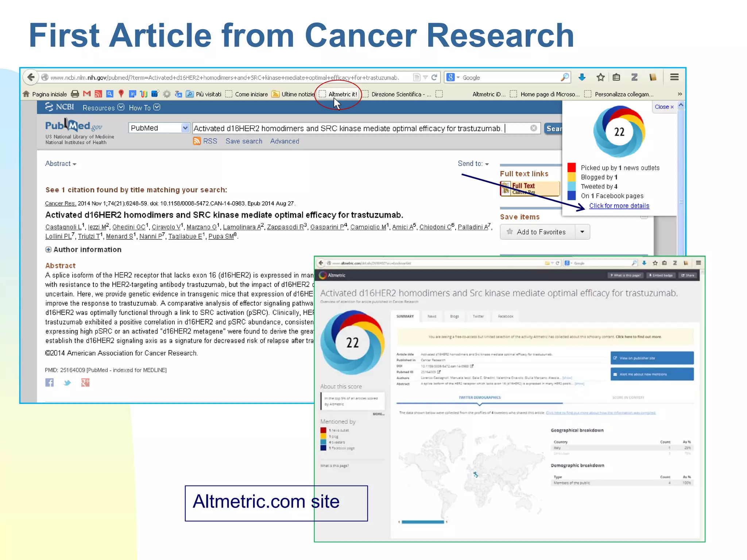Screen dimensions: 747x560
Task: Click the back arrow in the PubMed browser
Action: [x=31, y=77]
